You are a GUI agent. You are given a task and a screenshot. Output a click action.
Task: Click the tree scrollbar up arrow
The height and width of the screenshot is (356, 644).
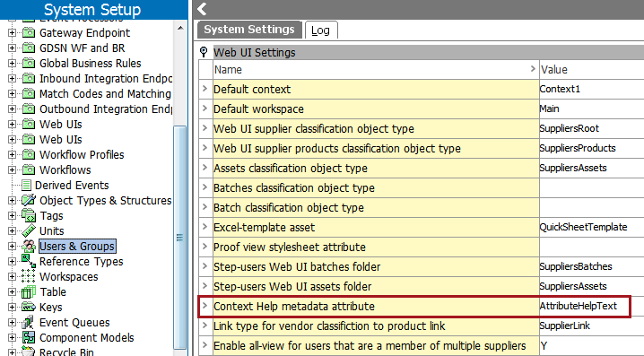180,28
